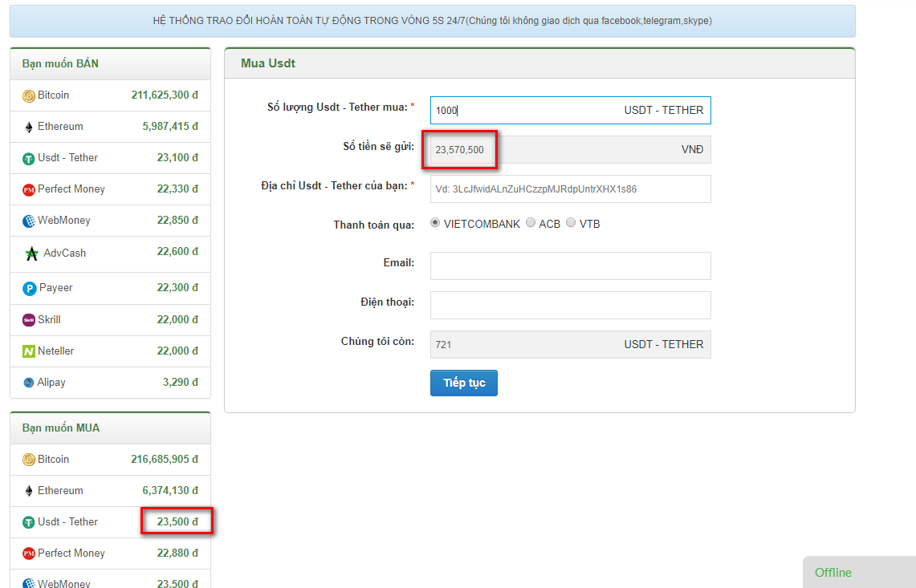The width and height of the screenshot is (916, 588).
Task: Click the Alipay price 3,290 đ
Action: click(x=181, y=383)
